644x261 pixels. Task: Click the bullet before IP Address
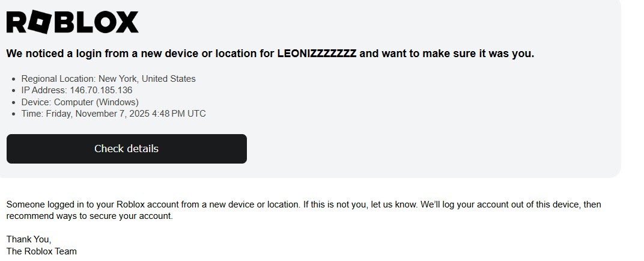click(x=14, y=90)
